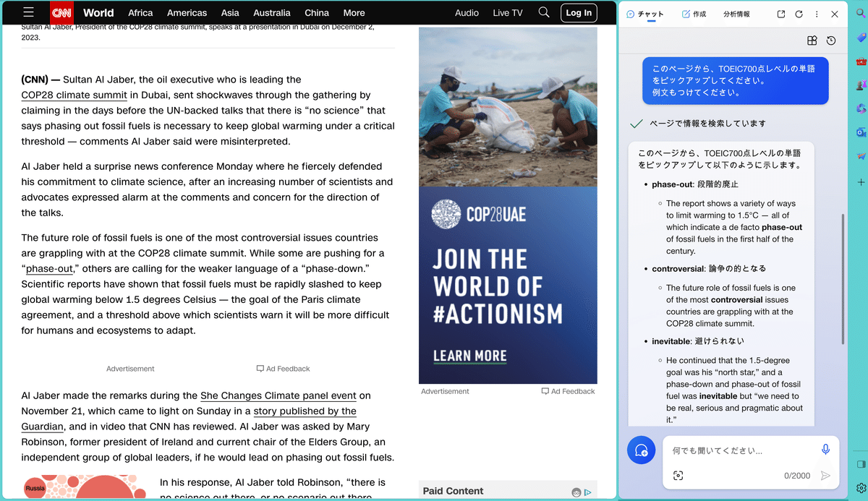The image size is (868, 501).
Task: Click the 'inevitable: 避けられない' entry
Action: 697,341
